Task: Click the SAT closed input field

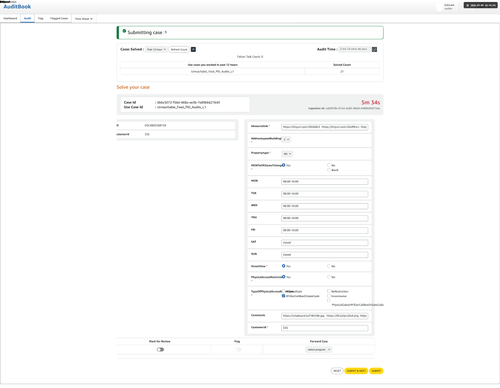Action: pos(325,243)
